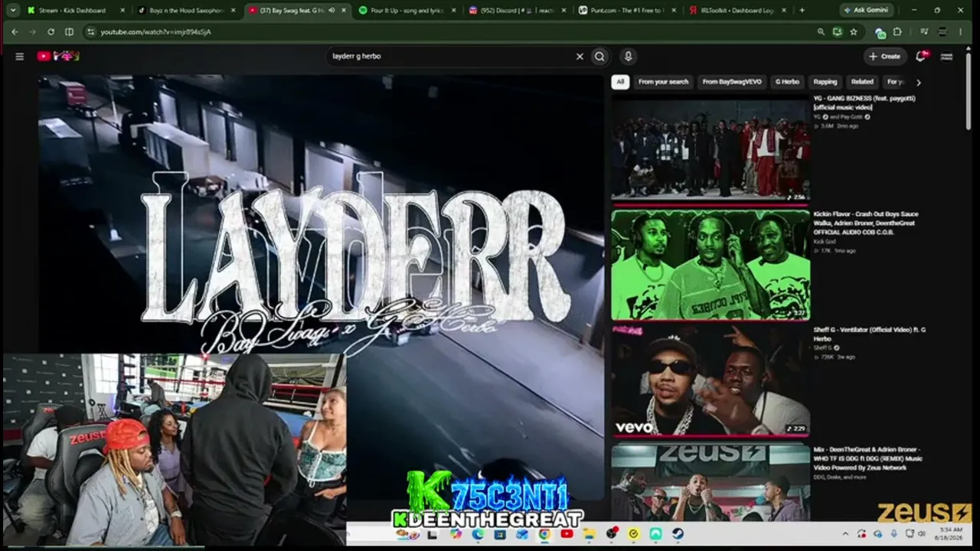The width and height of the screenshot is (980, 551).
Task: Open the YouTube account avatar menu
Action: (946, 56)
